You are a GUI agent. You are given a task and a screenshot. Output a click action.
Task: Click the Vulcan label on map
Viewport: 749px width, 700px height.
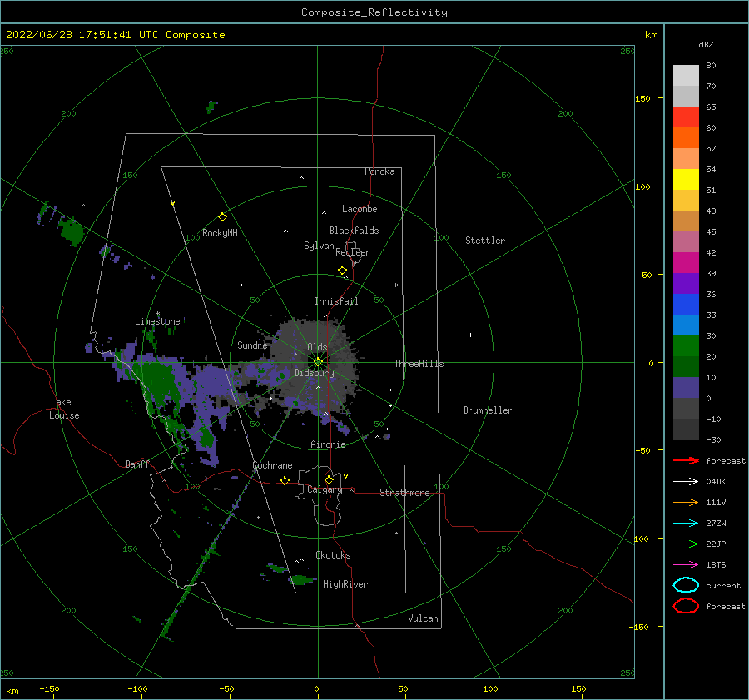(x=424, y=618)
